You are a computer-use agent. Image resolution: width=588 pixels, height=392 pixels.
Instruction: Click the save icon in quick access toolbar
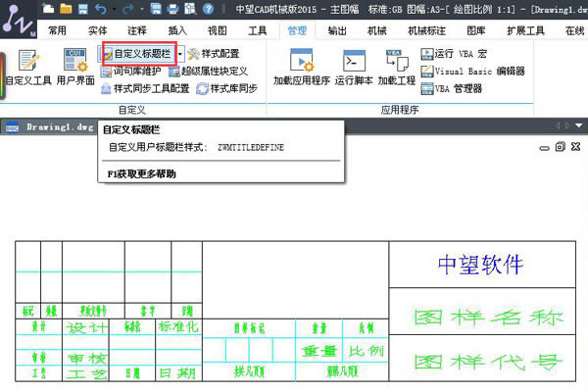(x=83, y=9)
